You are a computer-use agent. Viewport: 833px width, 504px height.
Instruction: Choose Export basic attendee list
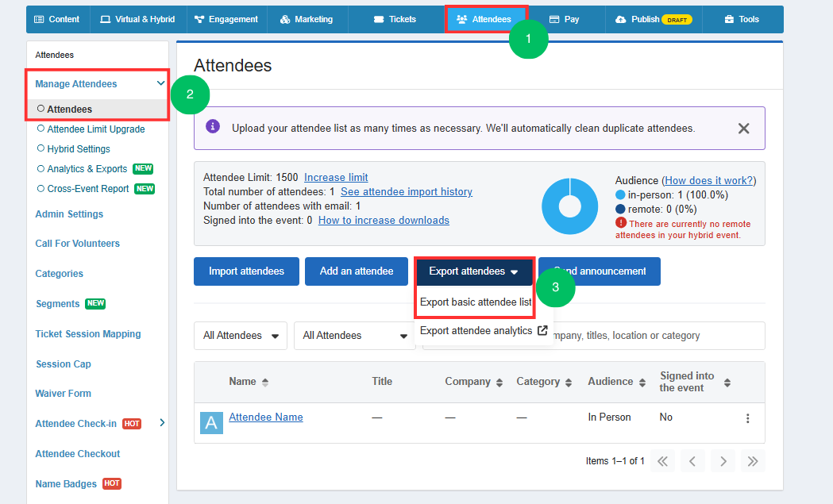(476, 302)
